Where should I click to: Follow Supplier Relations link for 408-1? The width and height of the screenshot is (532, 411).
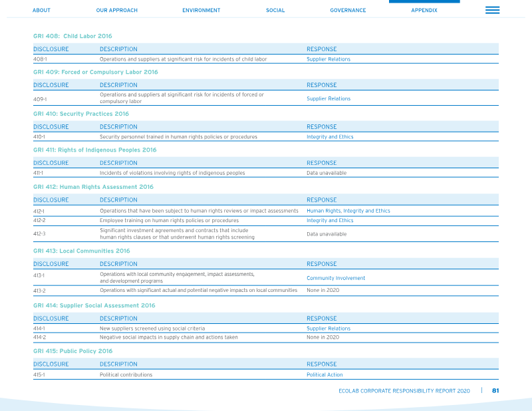click(329, 59)
